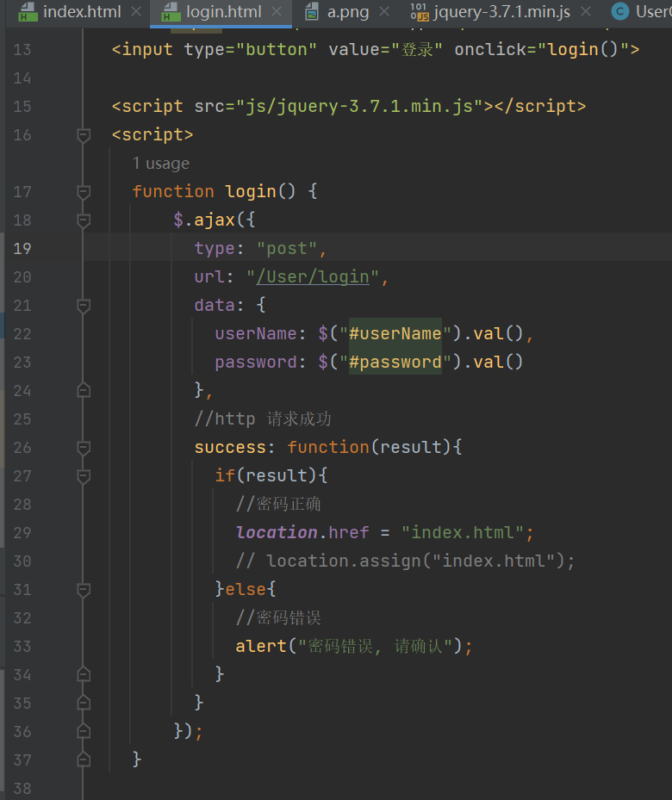Click the commented location.assign line
The width and height of the screenshot is (672, 800).
[x=405, y=561]
